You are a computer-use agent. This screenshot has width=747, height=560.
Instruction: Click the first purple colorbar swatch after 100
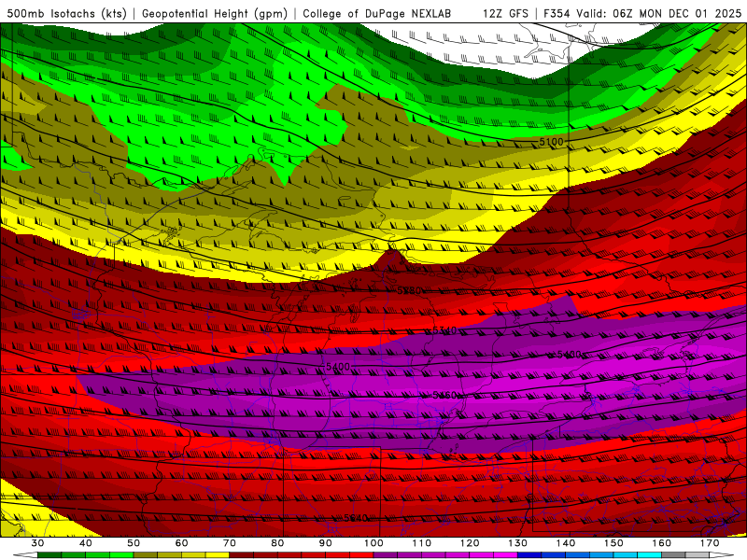pos(386,555)
